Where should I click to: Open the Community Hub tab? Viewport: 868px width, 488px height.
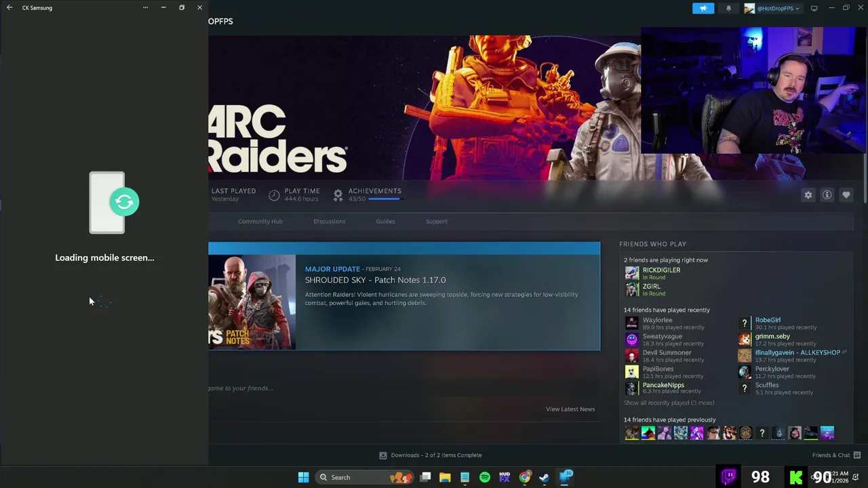(260, 222)
